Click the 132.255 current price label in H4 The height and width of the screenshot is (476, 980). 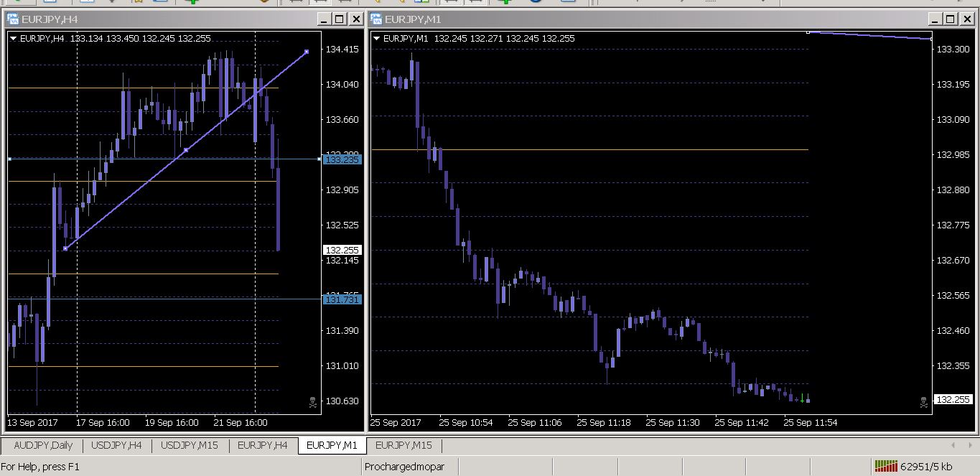(x=342, y=250)
